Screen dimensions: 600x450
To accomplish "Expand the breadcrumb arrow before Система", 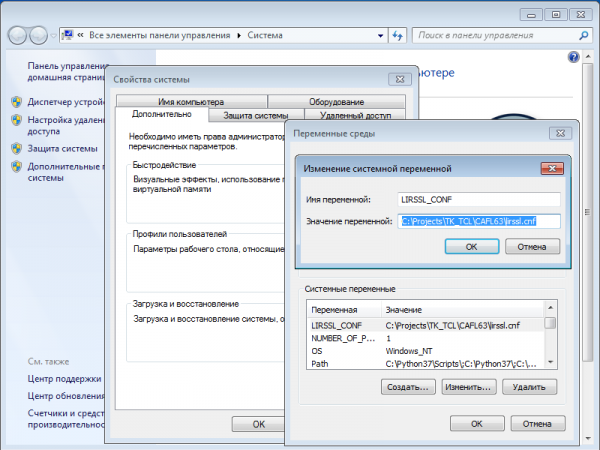I will coord(239,36).
